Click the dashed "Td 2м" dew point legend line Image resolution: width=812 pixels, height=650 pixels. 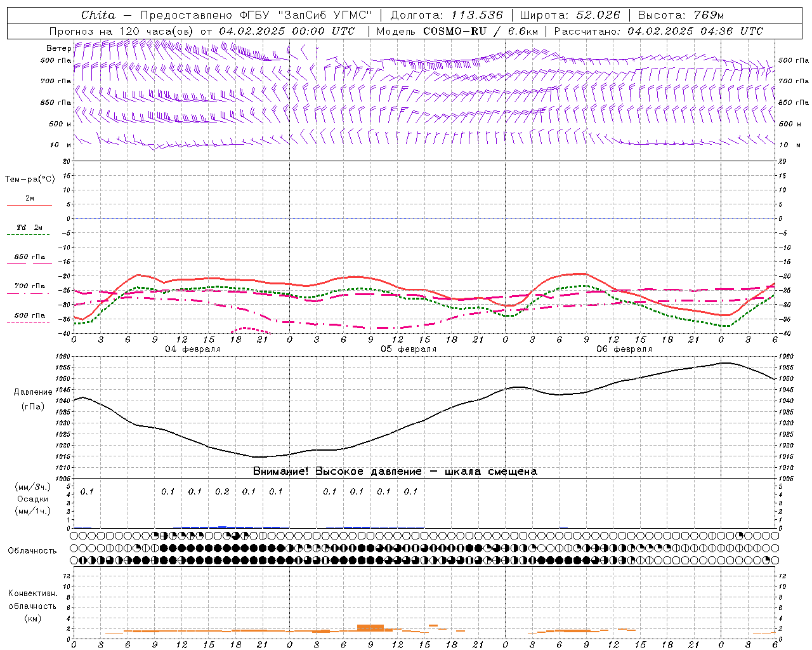29,235
